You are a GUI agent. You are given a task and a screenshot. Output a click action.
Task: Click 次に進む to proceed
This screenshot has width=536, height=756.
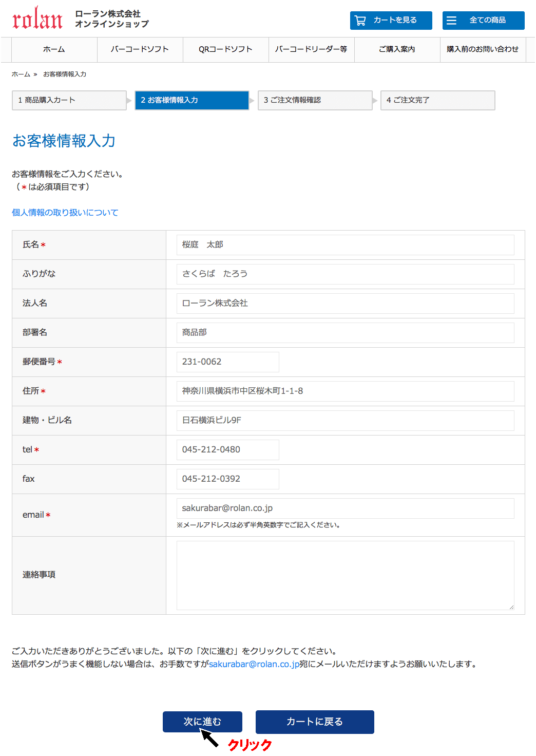point(202,722)
